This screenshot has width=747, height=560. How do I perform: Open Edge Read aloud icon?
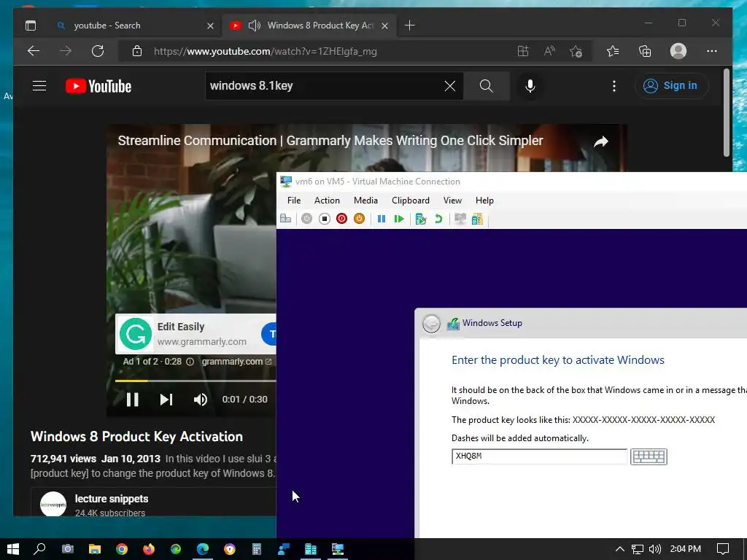point(549,51)
